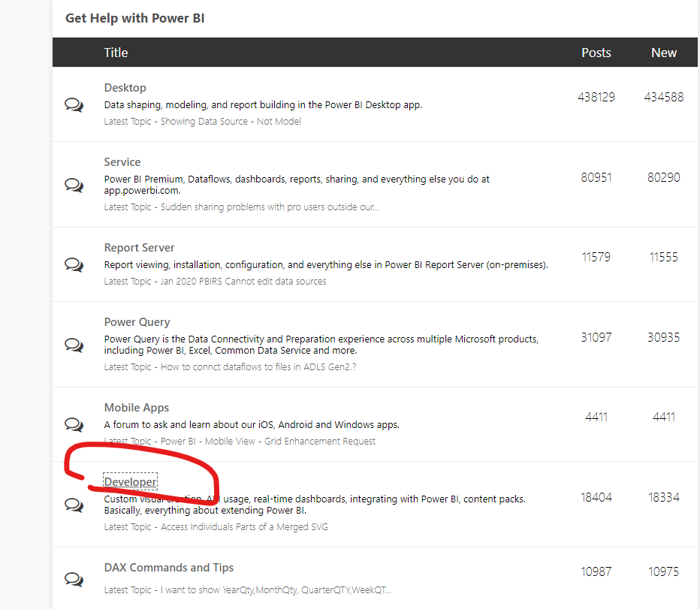Click Service new count 80290
The height and width of the screenshot is (609, 700).
(664, 177)
